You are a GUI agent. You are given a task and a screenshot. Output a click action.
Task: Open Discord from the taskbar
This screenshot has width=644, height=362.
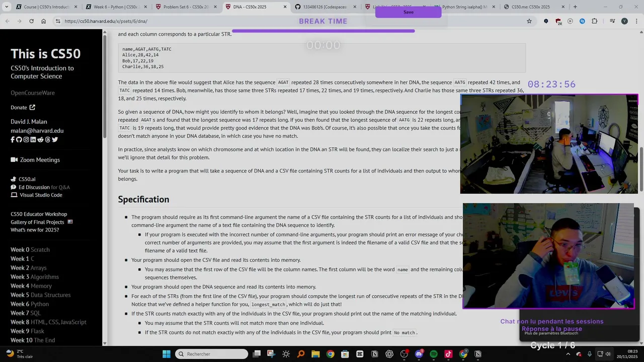tap(419, 354)
